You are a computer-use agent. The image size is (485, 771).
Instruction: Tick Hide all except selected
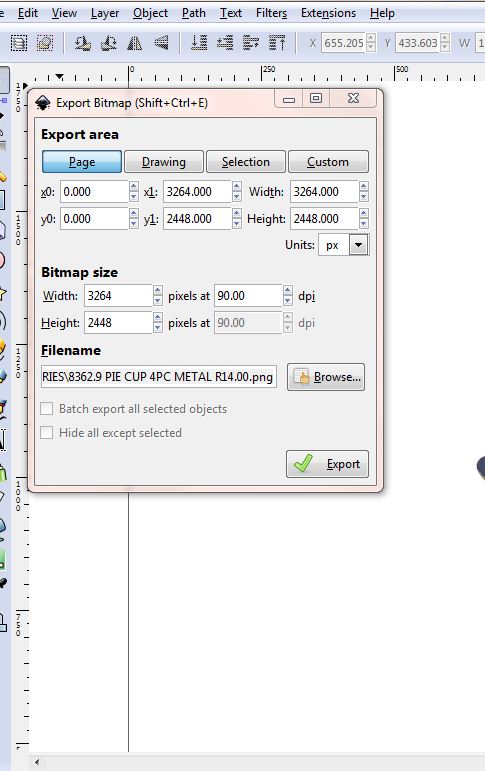[47, 433]
